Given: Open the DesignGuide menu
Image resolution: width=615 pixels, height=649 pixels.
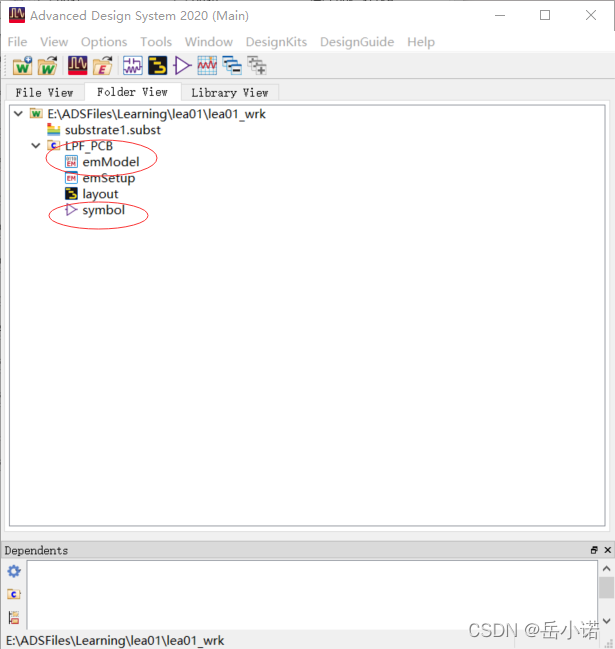Looking at the screenshot, I should (357, 42).
